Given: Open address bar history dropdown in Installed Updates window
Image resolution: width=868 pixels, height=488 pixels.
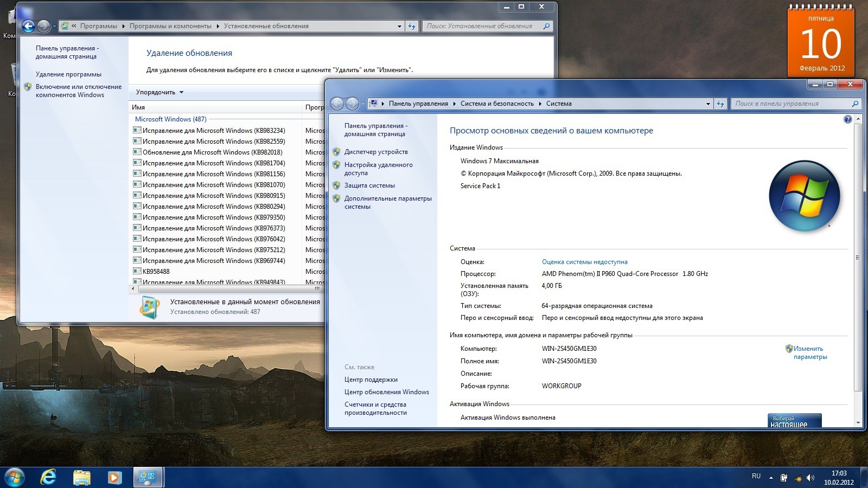Looking at the screenshot, I should click(399, 26).
